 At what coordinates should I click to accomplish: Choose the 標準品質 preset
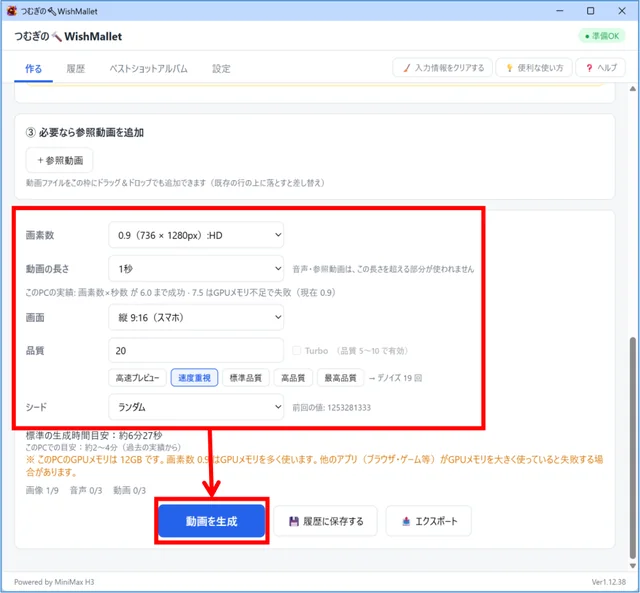coord(246,378)
